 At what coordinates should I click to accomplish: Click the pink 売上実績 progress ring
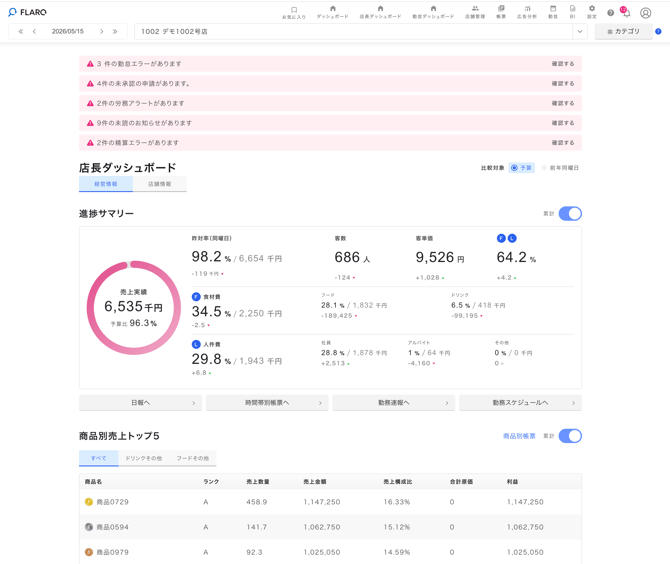pos(134,308)
